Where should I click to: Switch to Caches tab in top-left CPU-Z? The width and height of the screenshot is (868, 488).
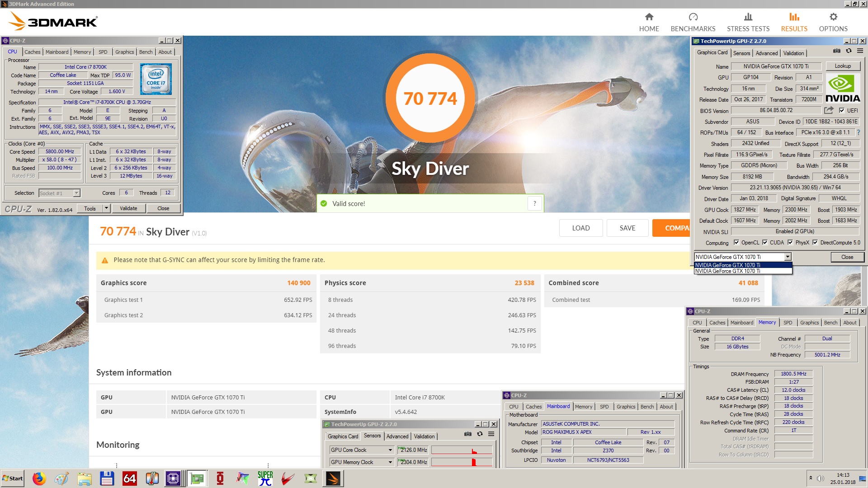pos(32,52)
